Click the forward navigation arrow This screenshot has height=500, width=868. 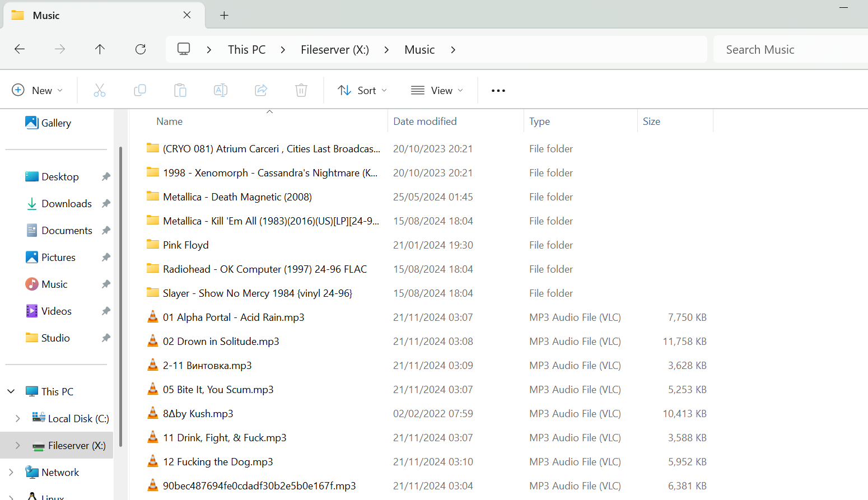pyautogui.click(x=60, y=49)
